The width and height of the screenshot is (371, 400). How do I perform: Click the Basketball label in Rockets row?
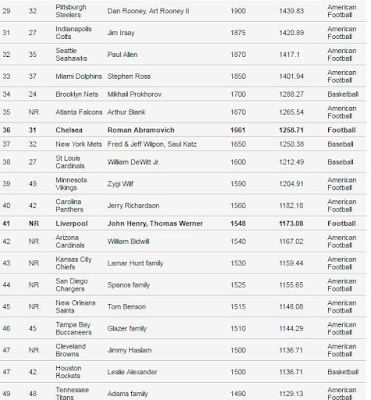click(x=343, y=372)
